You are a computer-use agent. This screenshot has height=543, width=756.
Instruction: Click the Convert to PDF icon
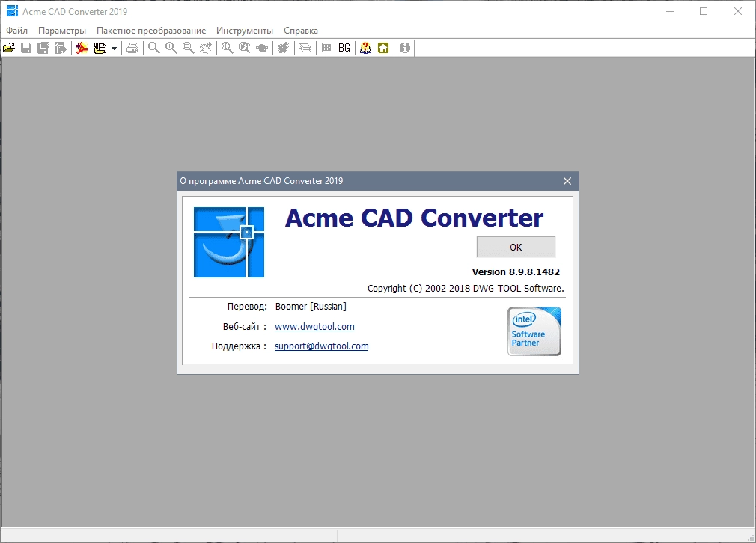82,48
